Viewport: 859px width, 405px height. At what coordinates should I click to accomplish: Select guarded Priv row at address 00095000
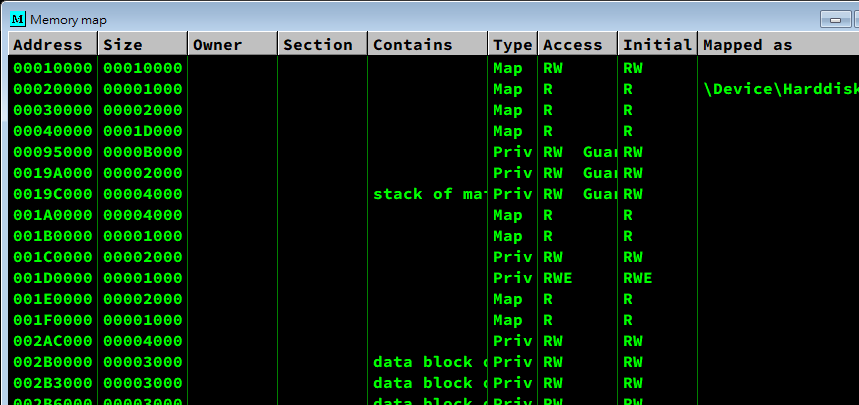(53, 152)
